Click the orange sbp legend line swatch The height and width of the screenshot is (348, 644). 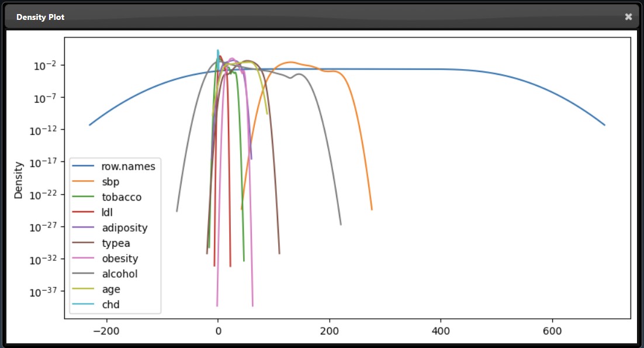[x=84, y=182]
